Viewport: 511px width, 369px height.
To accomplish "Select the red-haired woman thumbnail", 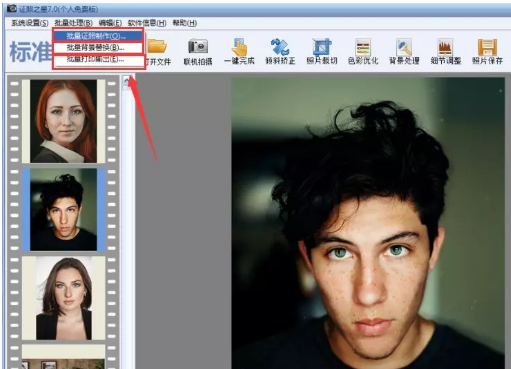I will [x=64, y=121].
